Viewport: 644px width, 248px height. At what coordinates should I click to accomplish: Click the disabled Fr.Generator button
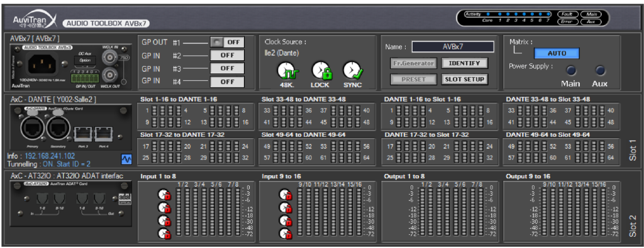tap(413, 63)
